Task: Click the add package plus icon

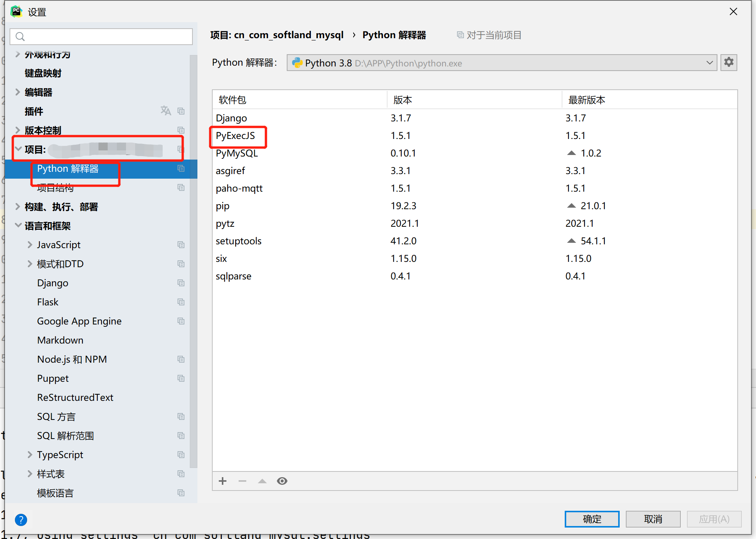Action: pyautogui.click(x=223, y=481)
